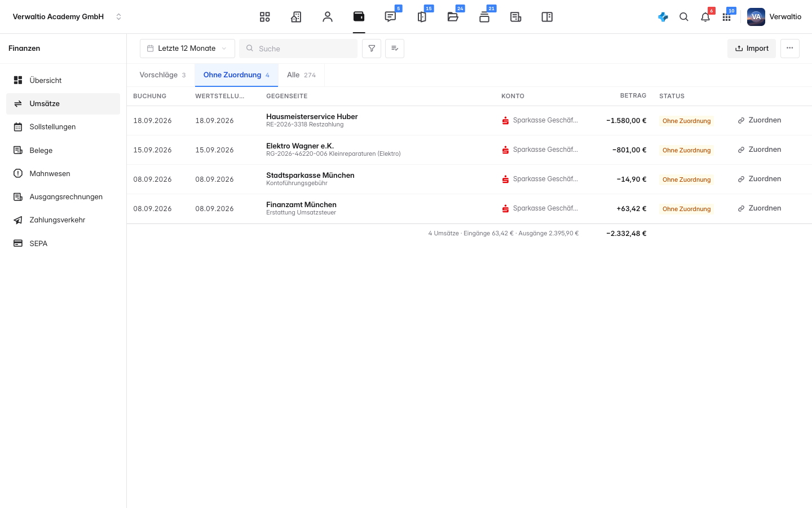Open Zahlungsverkehr in the sidebar

click(63, 220)
